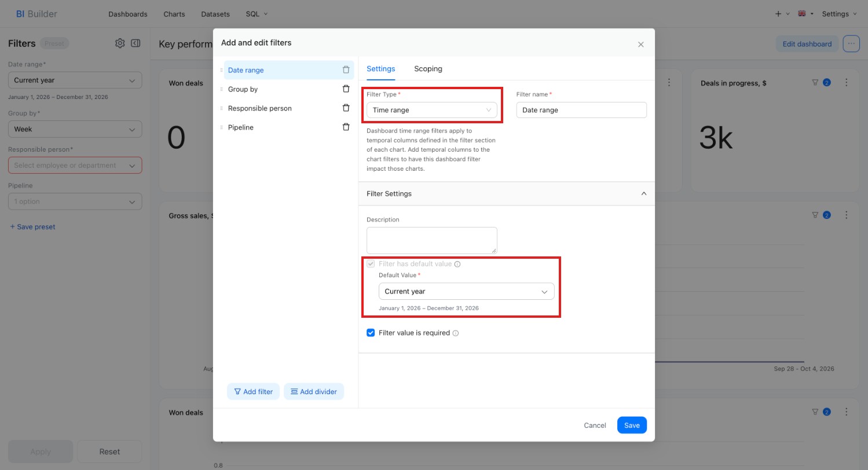Screen dimensions: 868x470
Task: Click the Edit dashboard button
Action: click(807, 44)
